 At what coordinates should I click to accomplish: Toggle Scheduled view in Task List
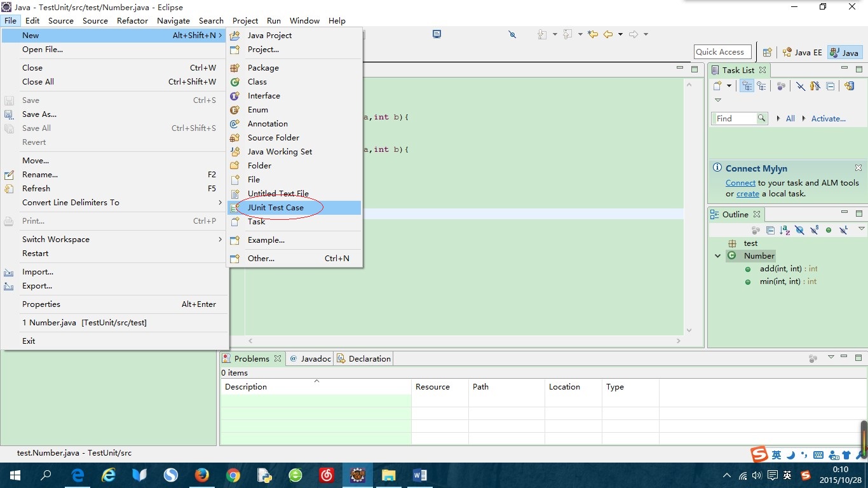click(761, 86)
